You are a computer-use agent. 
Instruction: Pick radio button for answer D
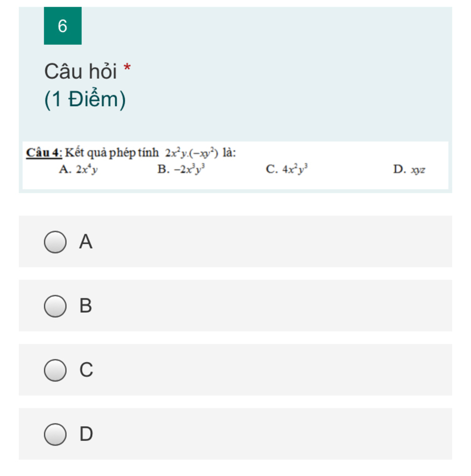55,434
